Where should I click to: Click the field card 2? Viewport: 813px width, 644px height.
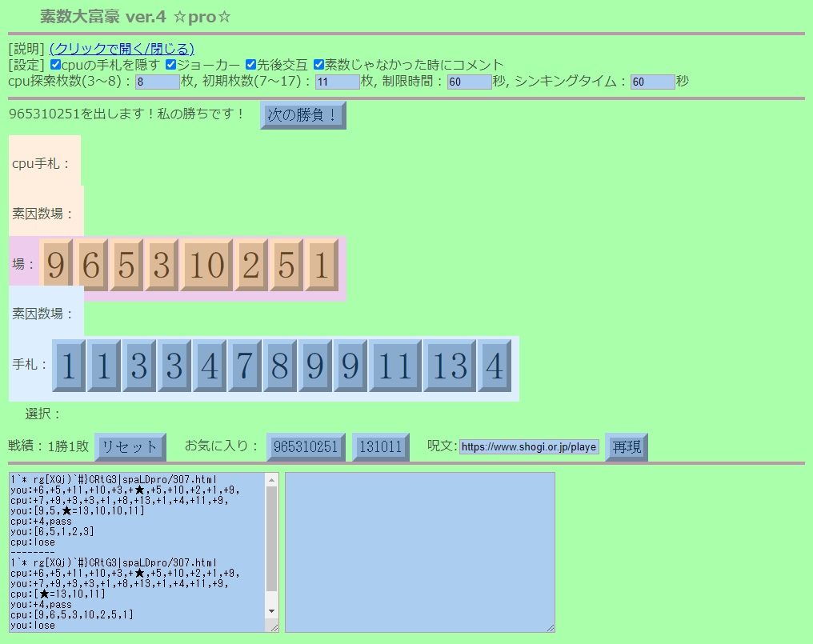pos(251,265)
